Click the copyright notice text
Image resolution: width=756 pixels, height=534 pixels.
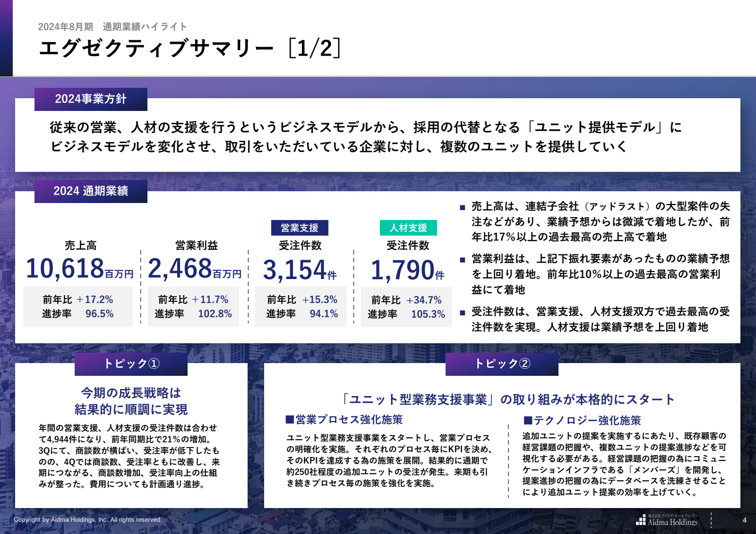click(x=88, y=520)
